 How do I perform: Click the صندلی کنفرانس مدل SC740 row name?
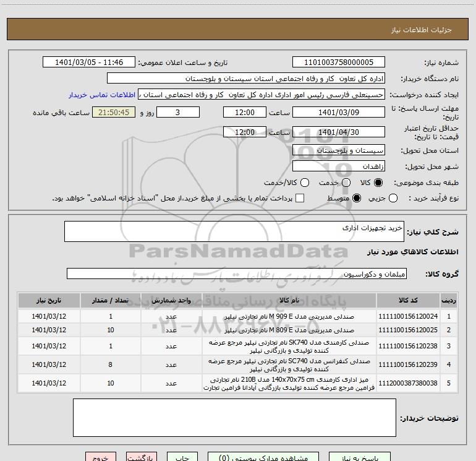pos(289,365)
